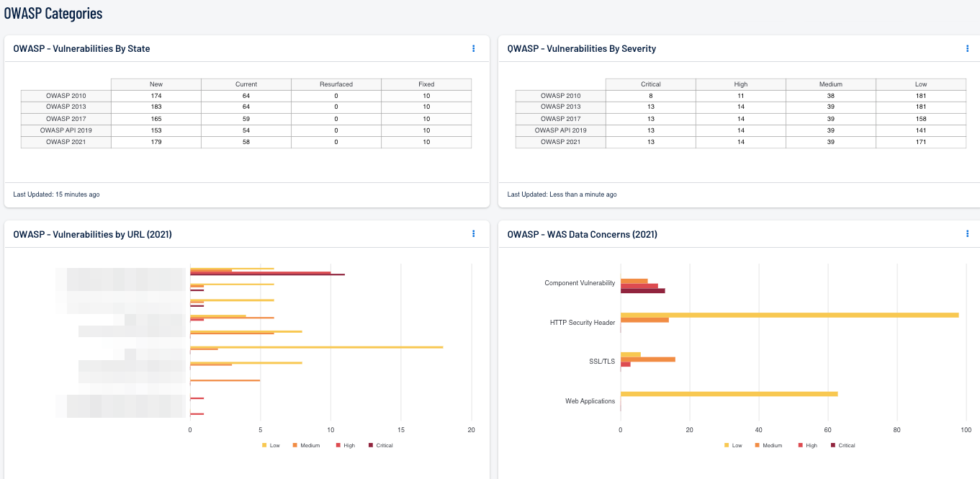Click the SSL/TLS category label
This screenshot has width=980, height=479.
(602, 362)
